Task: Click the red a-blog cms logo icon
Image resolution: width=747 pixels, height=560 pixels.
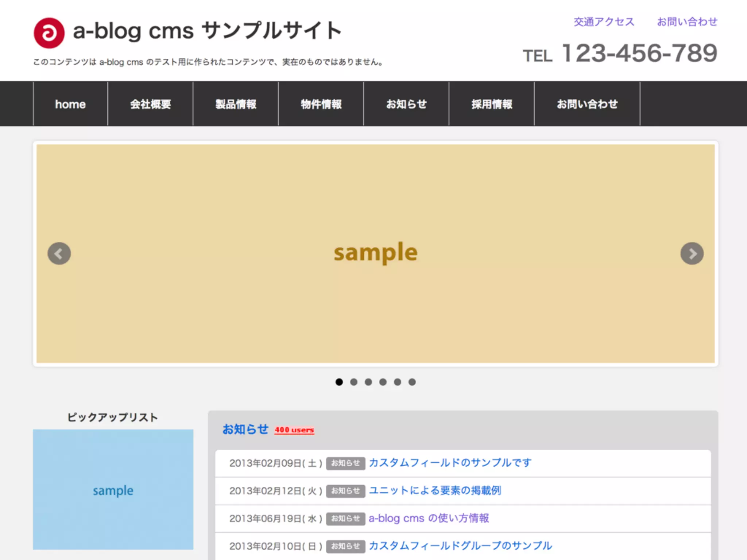Action: (x=49, y=33)
